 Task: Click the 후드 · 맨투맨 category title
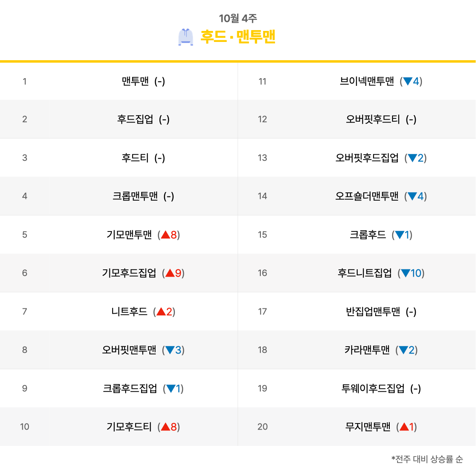(x=238, y=37)
